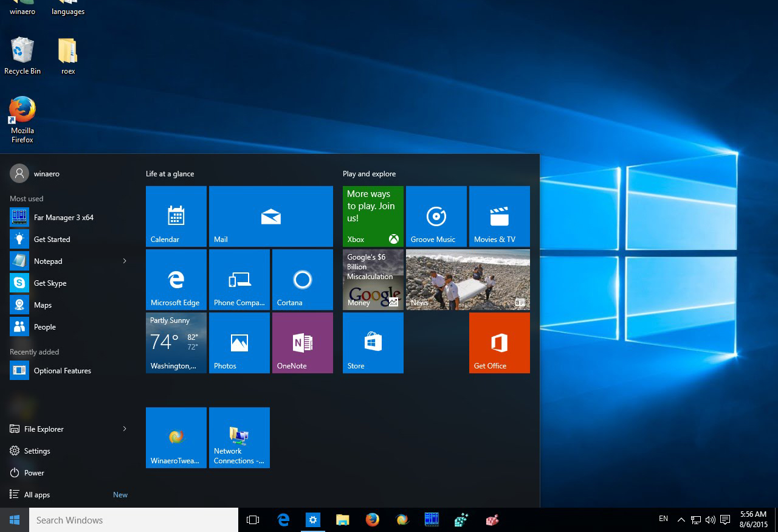
Task: Select the Recycle Bin desktop icon
Action: click(x=22, y=56)
